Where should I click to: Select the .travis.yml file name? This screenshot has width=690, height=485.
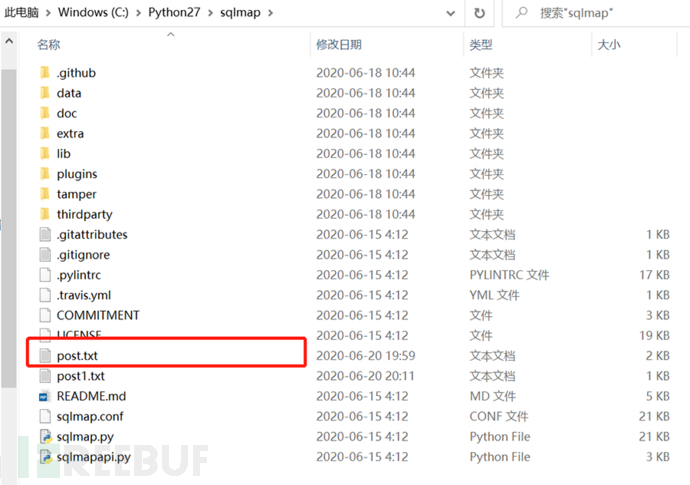coord(84,295)
